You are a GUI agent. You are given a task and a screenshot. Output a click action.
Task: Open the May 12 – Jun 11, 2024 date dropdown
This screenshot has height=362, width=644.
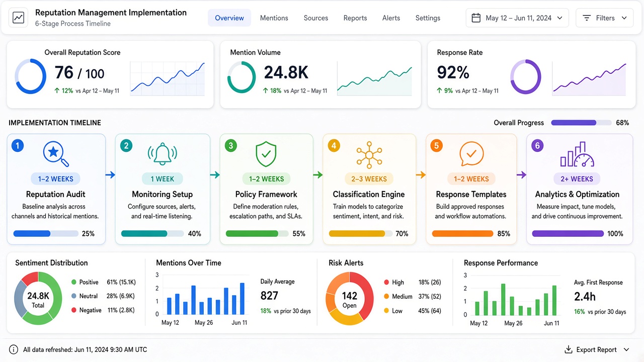517,18
